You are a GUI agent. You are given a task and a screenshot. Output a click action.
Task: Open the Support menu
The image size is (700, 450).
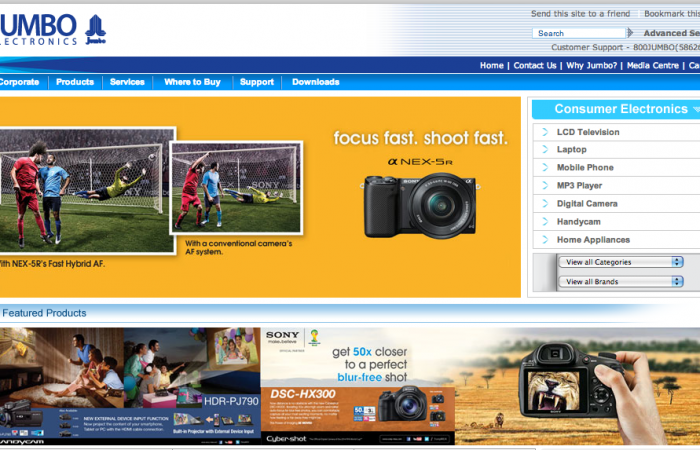coord(257,82)
